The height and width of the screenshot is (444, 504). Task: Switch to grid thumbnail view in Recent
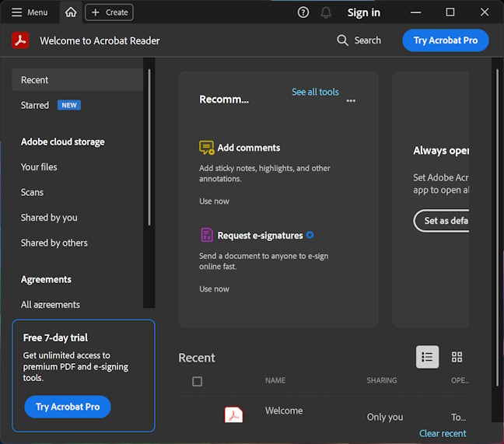pyautogui.click(x=457, y=357)
